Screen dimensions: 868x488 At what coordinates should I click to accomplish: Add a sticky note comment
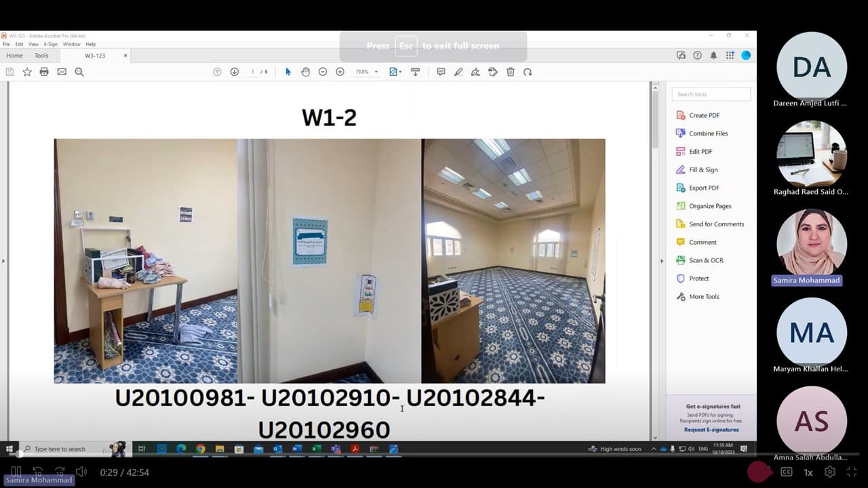tap(441, 72)
